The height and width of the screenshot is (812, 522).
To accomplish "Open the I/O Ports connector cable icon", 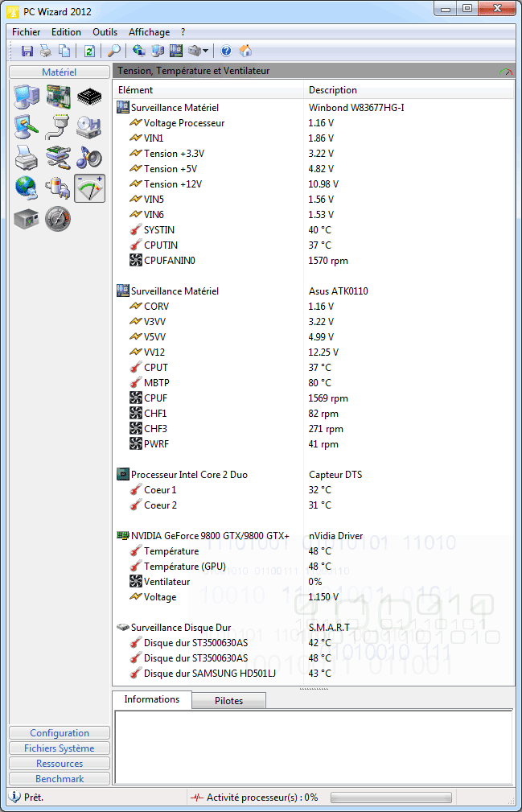I will (57, 127).
